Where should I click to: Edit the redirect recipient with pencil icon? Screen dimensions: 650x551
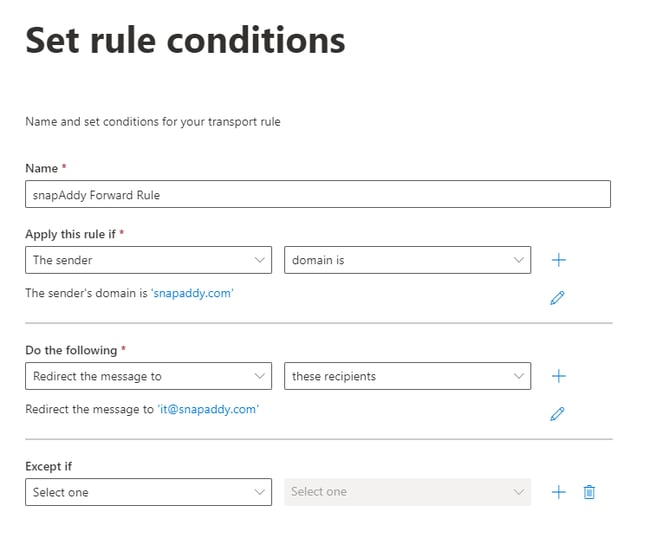coord(558,413)
